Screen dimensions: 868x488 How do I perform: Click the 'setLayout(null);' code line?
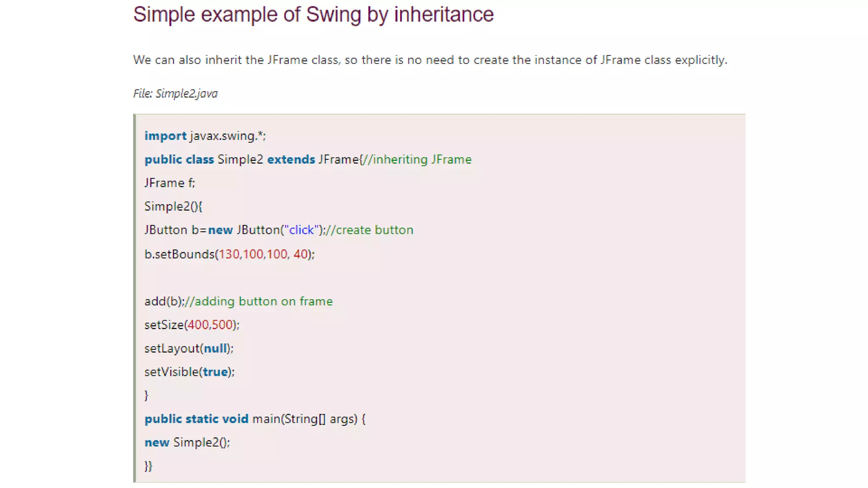point(189,348)
